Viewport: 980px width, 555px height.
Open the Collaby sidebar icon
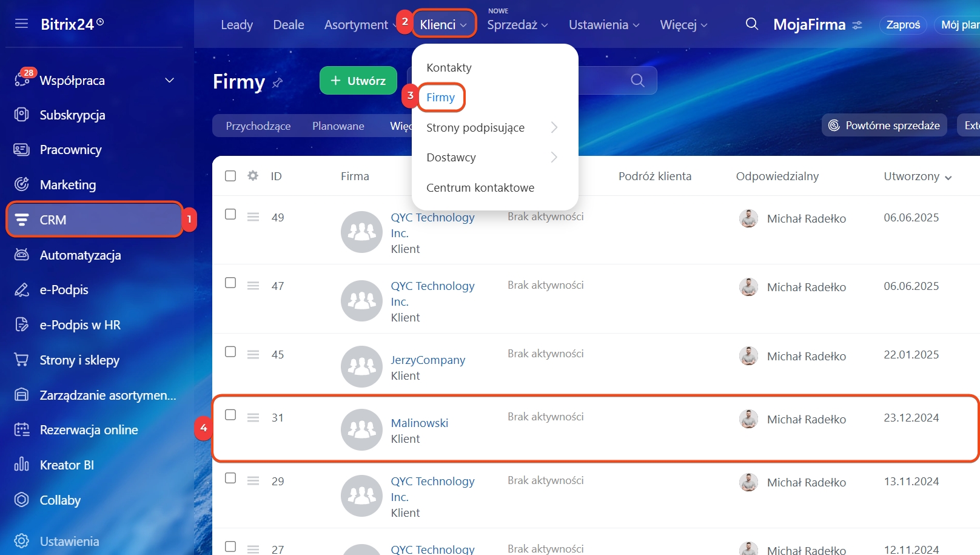22,500
